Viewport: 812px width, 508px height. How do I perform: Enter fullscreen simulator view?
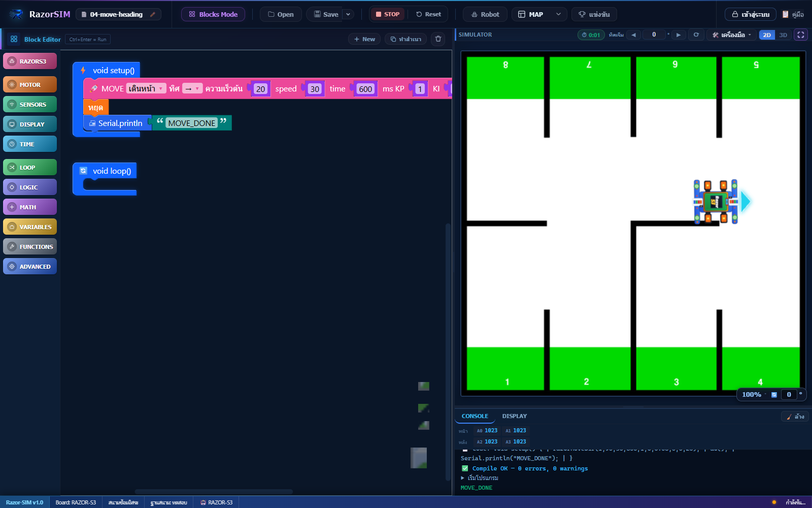(801, 35)
